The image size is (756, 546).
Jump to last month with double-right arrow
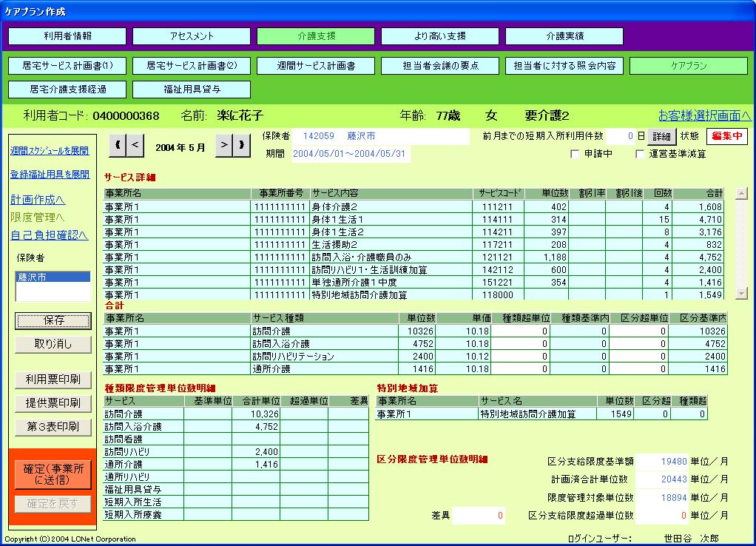pos(242,145)
